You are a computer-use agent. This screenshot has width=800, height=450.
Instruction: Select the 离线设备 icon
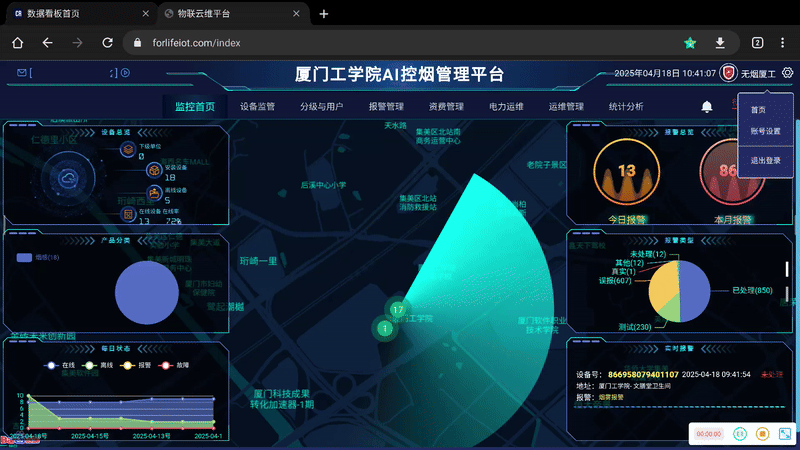coord(154,193)
